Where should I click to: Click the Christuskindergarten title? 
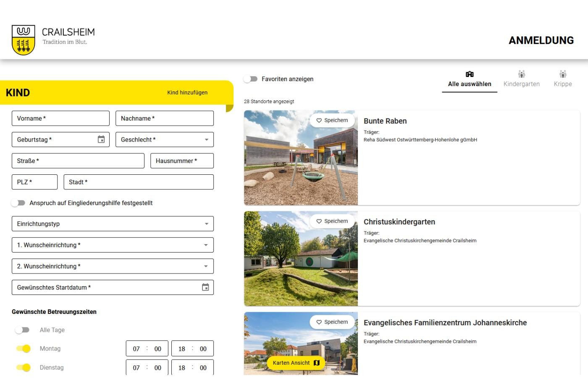399,222
